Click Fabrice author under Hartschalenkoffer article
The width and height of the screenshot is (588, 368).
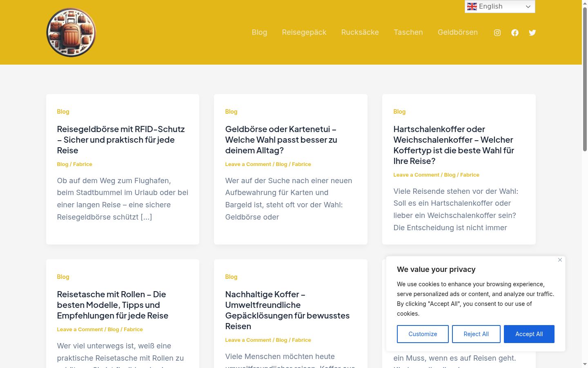[x=470, y=175]
